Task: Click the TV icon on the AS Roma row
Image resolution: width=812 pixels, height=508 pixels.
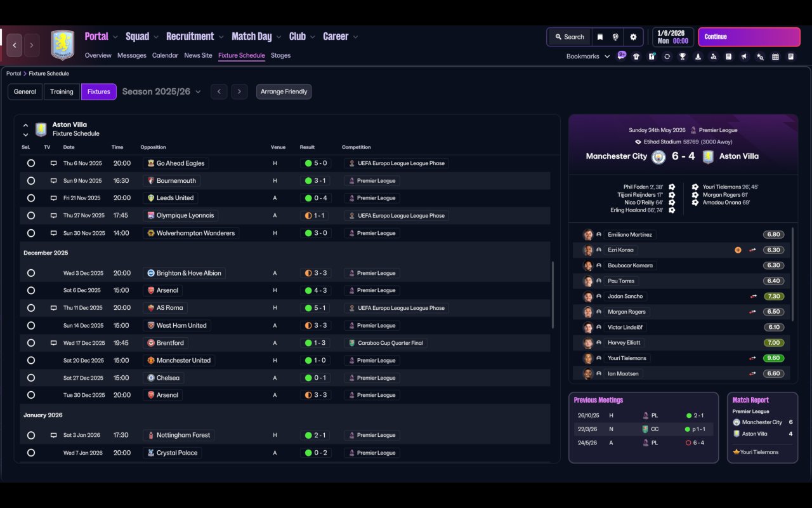Action: 54,308
